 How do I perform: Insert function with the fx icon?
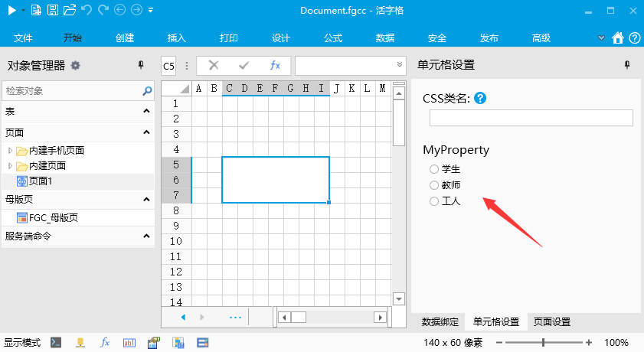(275, 65)
